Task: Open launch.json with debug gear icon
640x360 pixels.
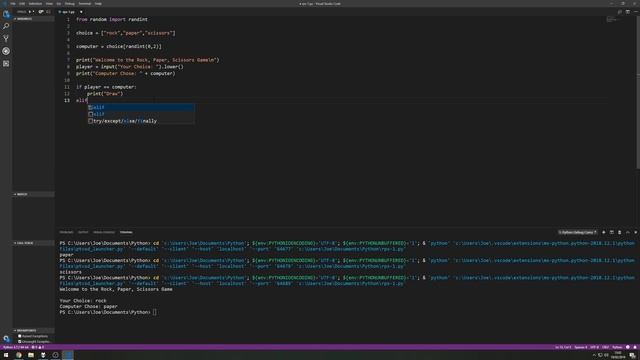Action: [41, 12]
